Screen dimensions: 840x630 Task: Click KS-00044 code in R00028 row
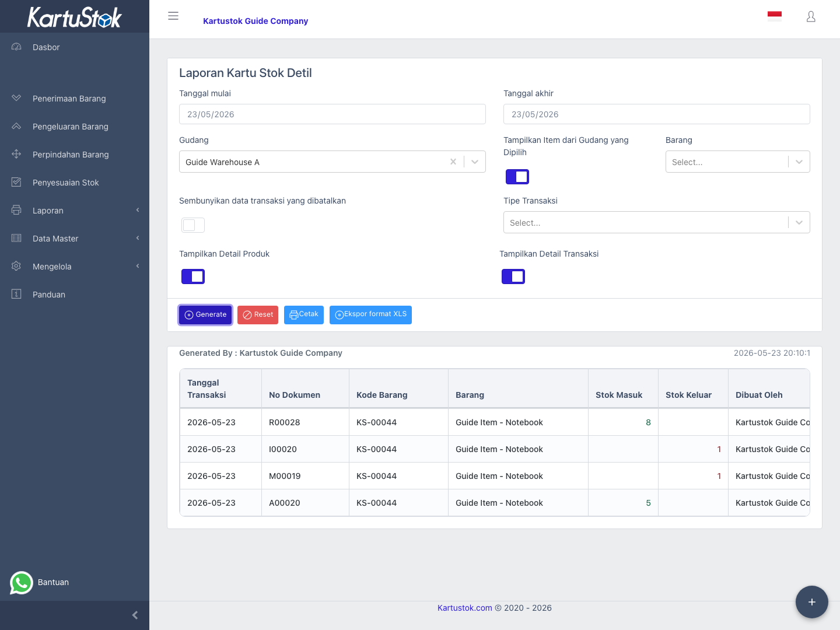pyautogui.click(x=376, y=422)
